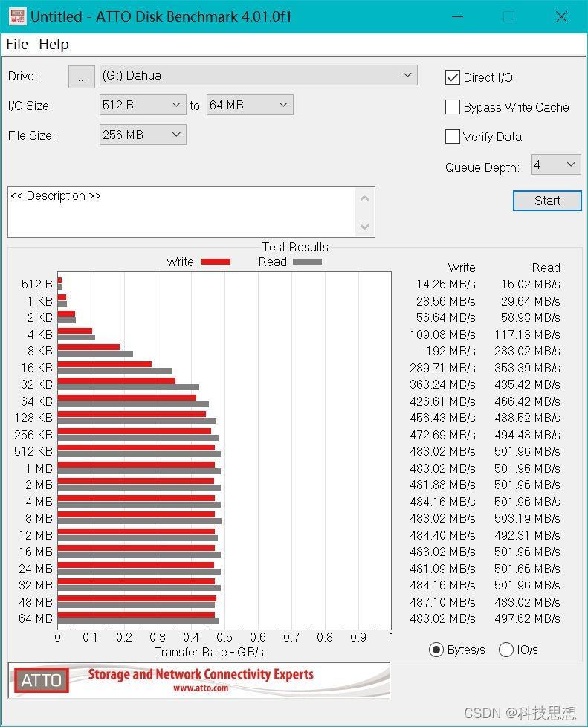Tick the Verify Data checkbox

(452, 137)
